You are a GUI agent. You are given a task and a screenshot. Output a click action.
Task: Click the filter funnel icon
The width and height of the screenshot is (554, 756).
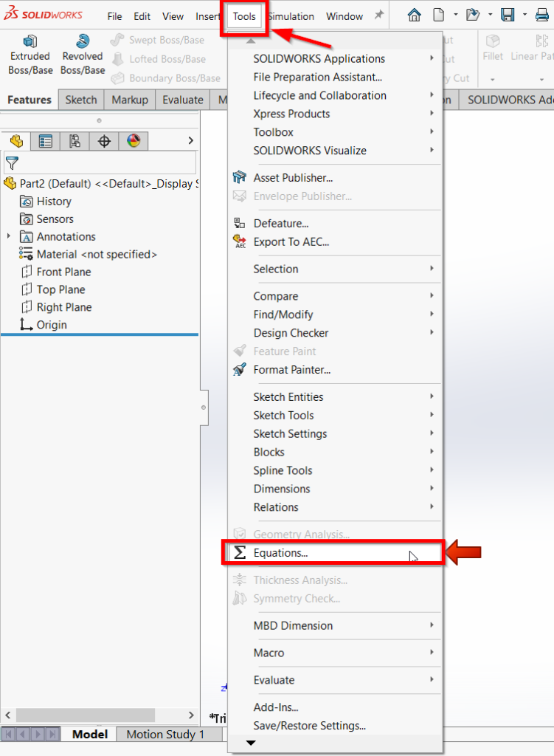pyautogui.click(x=12, y=163)
